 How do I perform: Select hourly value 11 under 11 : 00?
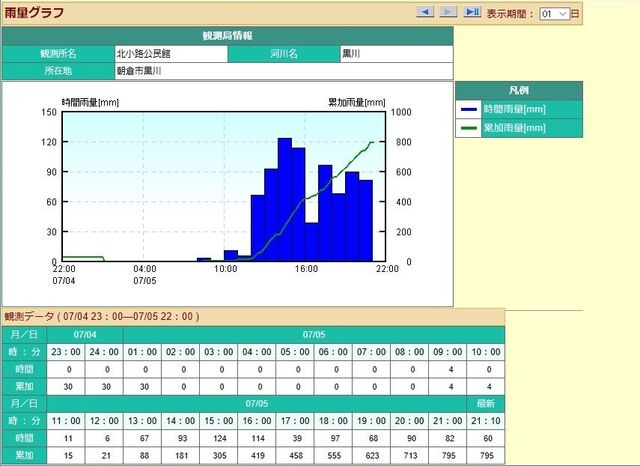(x=68, y=438)
